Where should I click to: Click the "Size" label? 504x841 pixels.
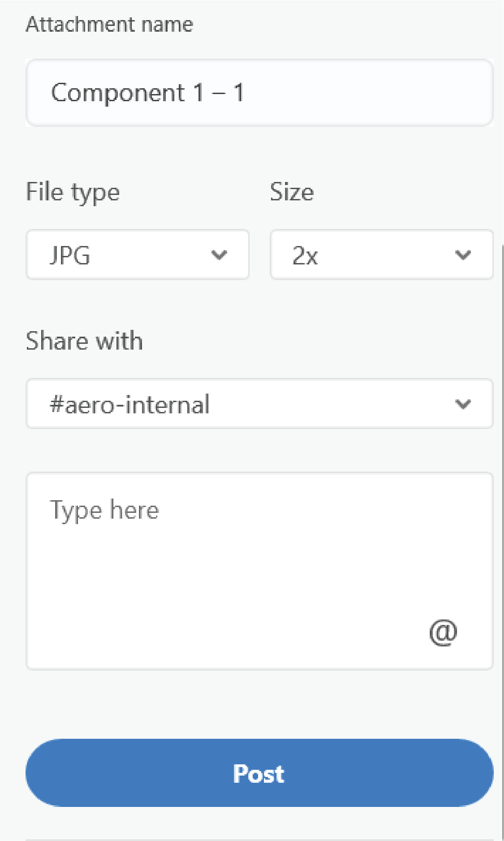[292, 192]
